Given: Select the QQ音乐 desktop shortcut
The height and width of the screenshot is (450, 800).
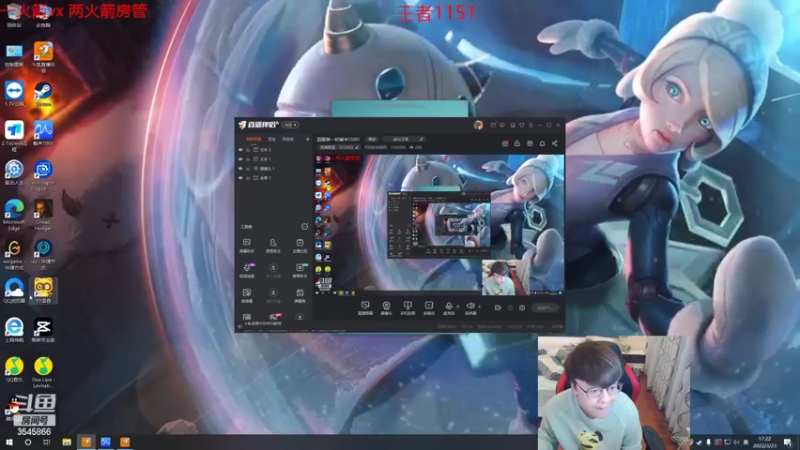Looking at the screenshot, I should click(x=14, y=370).
